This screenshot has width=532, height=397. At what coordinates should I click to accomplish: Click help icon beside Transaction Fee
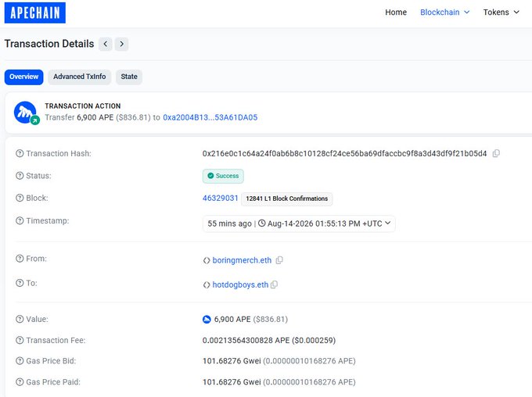(20, 340)
